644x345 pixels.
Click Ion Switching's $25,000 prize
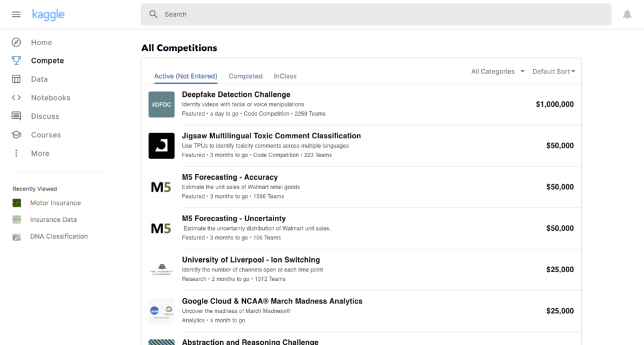(x=560, y=270)
